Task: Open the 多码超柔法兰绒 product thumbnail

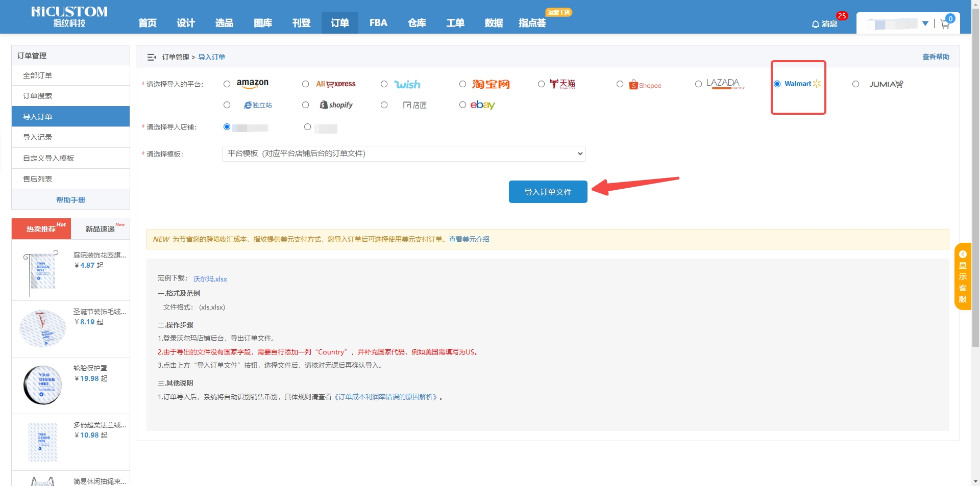Action: pyautogui.click(x=42, y=442)
